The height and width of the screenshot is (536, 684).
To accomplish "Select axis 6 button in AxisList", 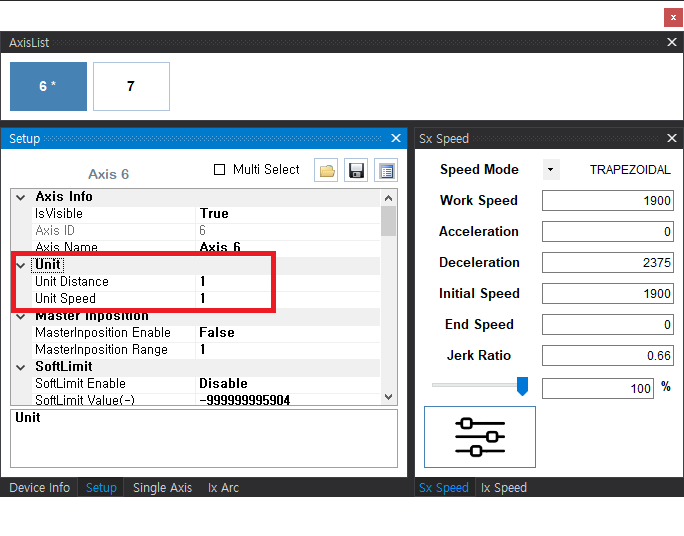I will [48, 87].
